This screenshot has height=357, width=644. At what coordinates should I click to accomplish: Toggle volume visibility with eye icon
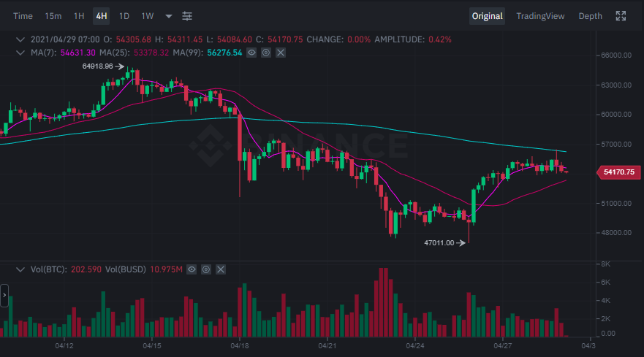click(192, 269)
